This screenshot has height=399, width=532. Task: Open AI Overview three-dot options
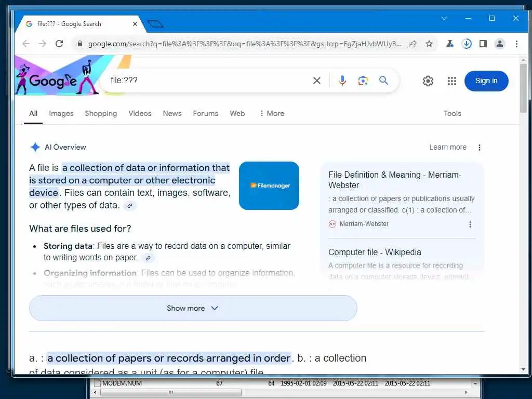480,147
